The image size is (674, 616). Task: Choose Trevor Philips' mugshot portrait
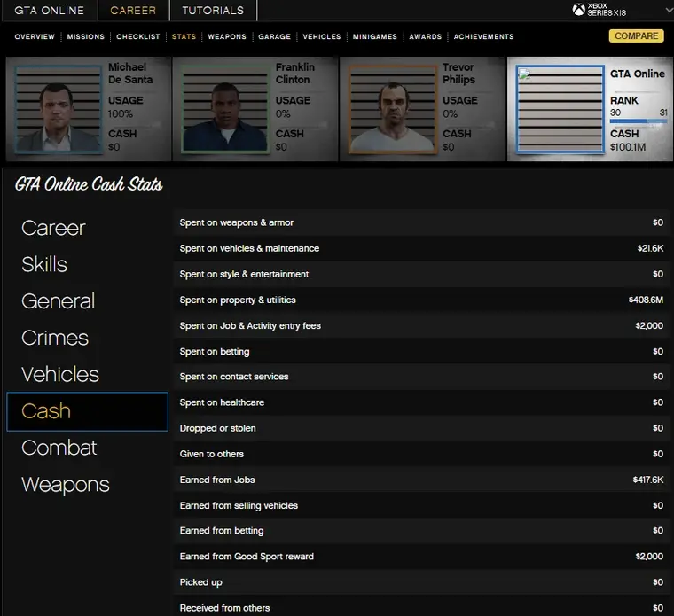(x=388, y=110)
